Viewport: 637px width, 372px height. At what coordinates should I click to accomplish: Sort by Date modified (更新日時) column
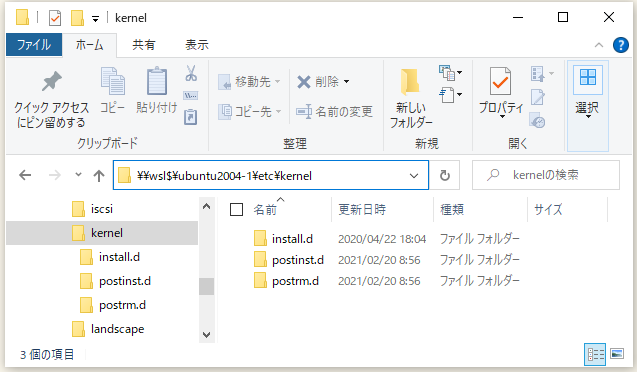click(362, 210)
